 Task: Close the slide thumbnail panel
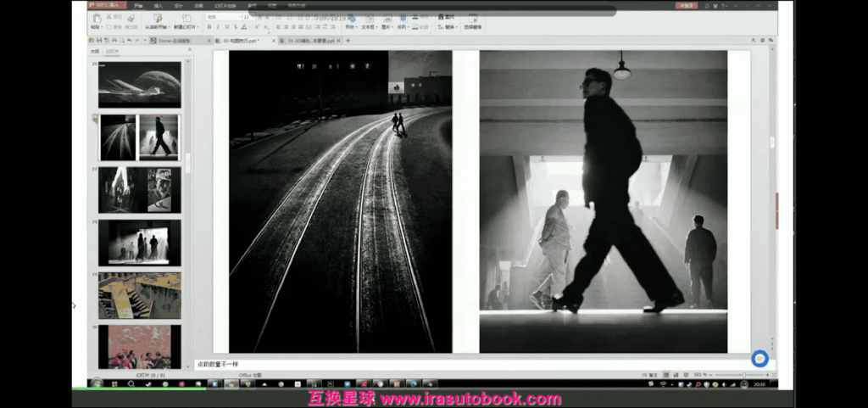click(189, 50)
